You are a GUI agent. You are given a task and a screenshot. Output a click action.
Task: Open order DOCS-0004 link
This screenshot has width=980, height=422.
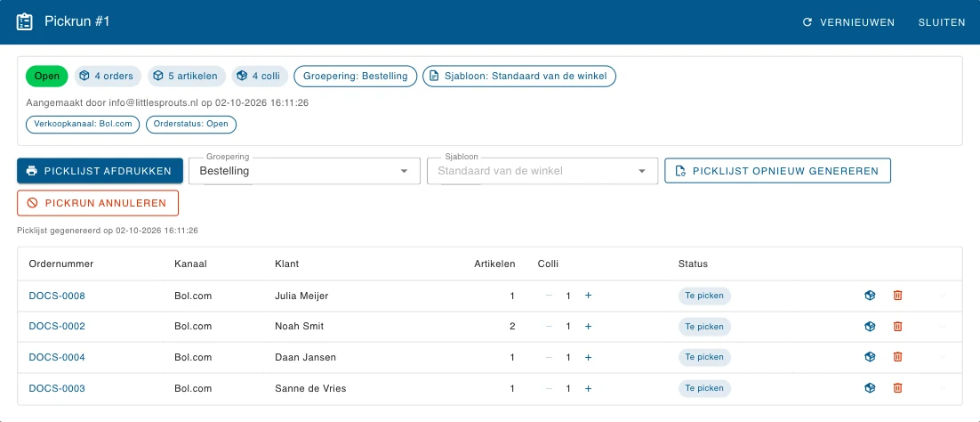pyautogui.click(x=57, y=358)
